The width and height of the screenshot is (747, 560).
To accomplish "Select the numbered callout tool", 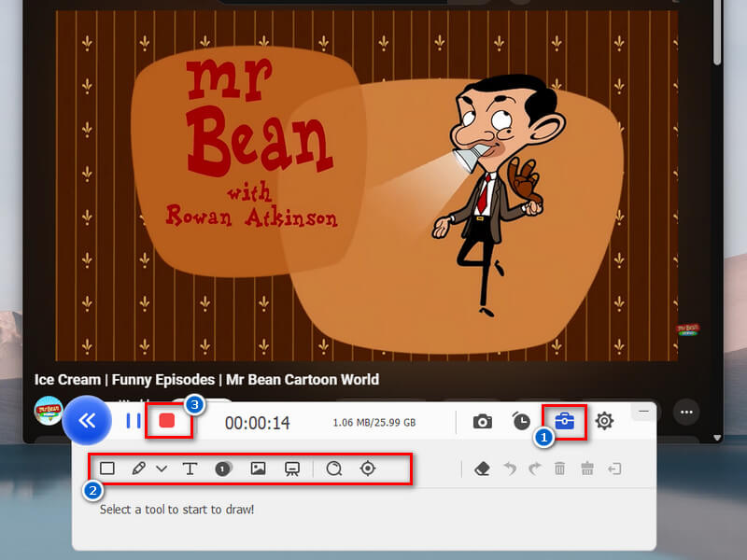I will point(222,469).
